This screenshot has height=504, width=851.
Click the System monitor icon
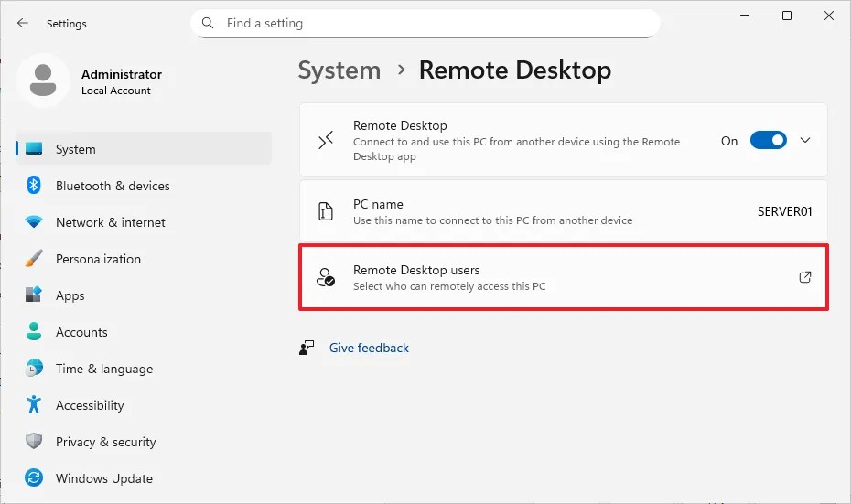(x=34, y=149)
